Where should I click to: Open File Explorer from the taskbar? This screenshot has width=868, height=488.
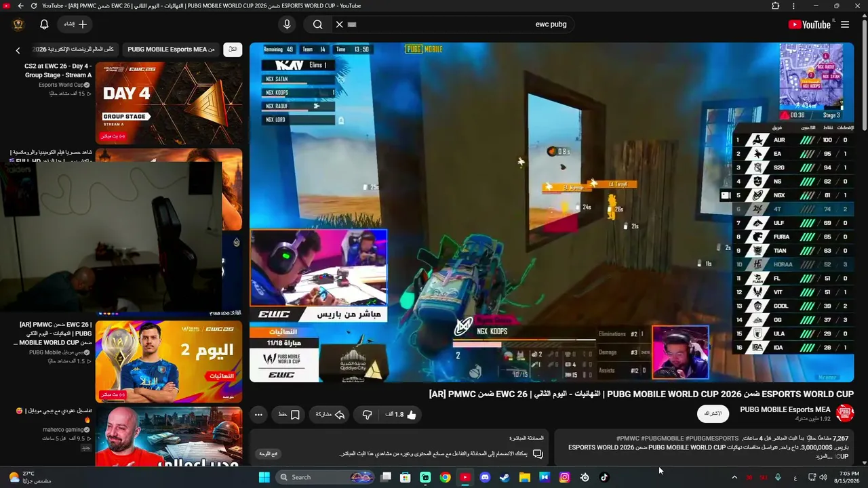tap(524, 477)
